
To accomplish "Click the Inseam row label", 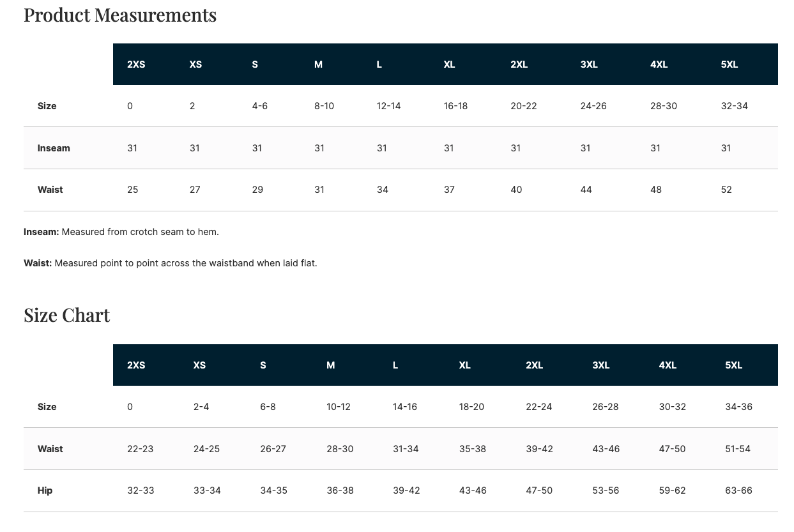I will click(x=54, y=148).
